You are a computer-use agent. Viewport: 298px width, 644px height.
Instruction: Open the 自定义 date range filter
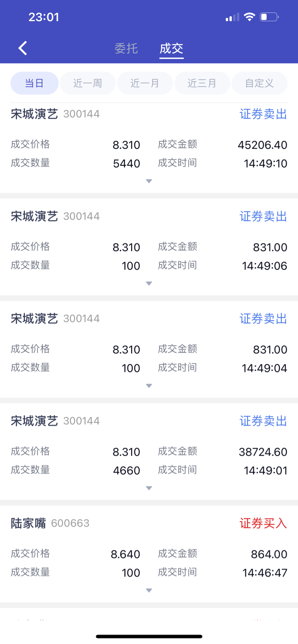(259, 83)
